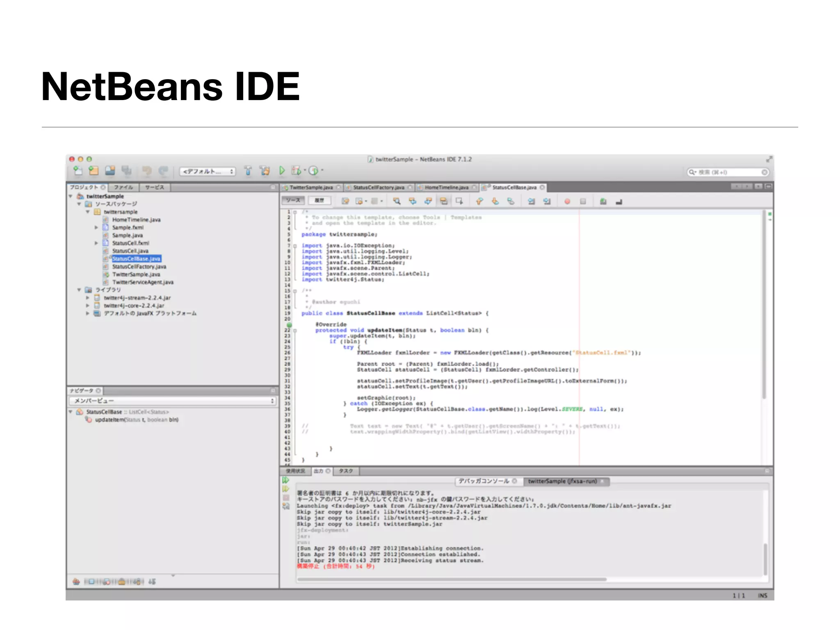Switch to the ファイル tab
This screenshot has width=840, height=630.
[123, 187]
